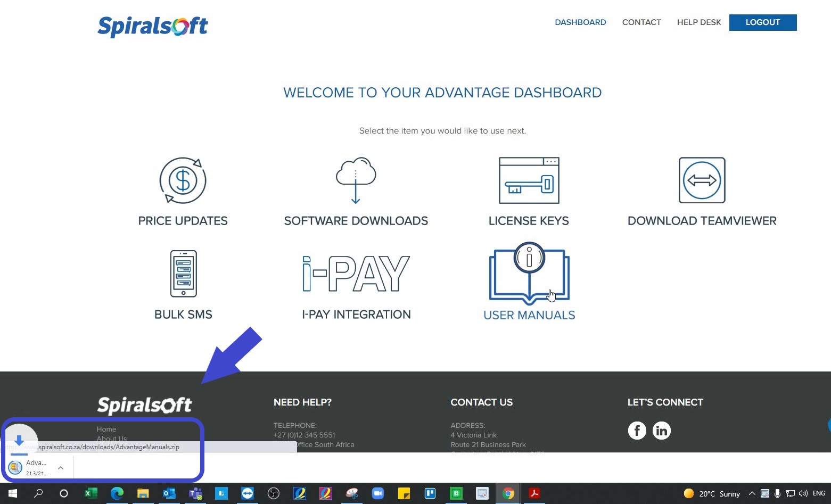The image size is (831, 504).
Task: Open the Contact menu item
Action: [641, 22]
